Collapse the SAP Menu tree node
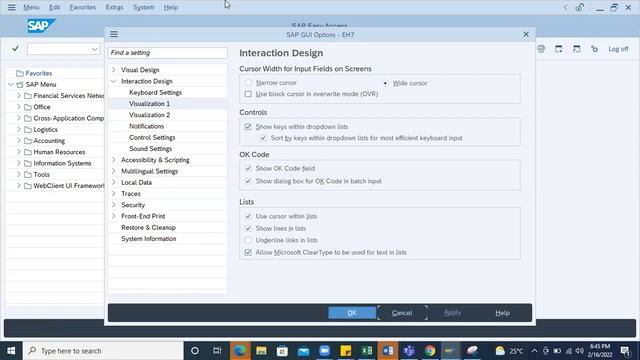Image resolution: width=640 pixels, height=360 pixels. click(x=11, y=84)
